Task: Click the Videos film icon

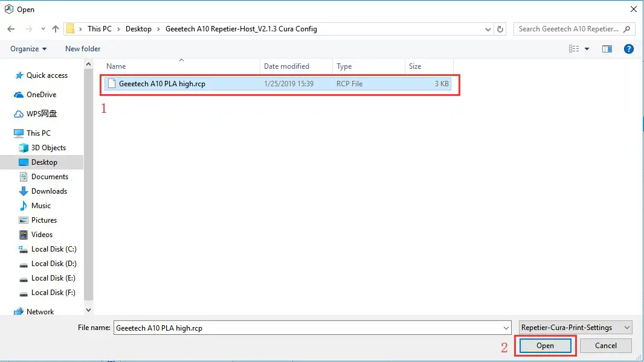Action: 24,235
